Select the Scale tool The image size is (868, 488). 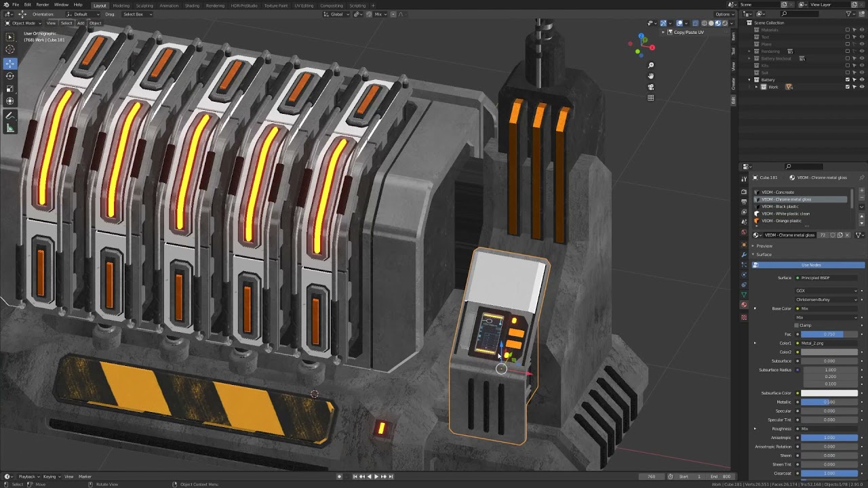coord(9,89)
